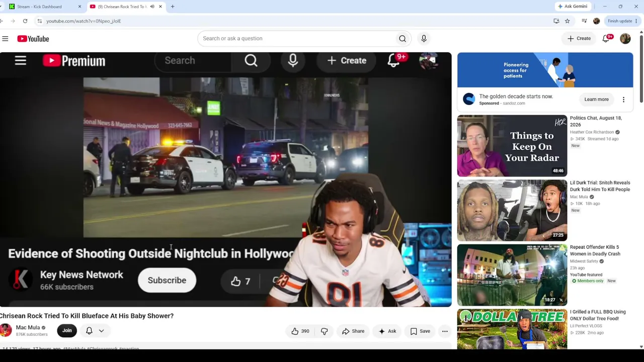Image resolution: width=644 pixels, height=362 pixels.
Task: Open the Things to Keep On Your Radar thumbnail
Action: pos(512,146)
